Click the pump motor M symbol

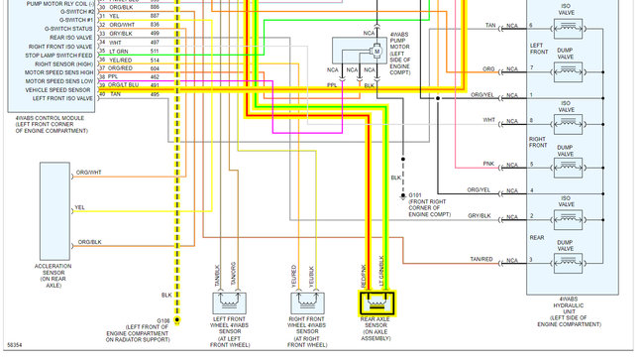[376, 52]
